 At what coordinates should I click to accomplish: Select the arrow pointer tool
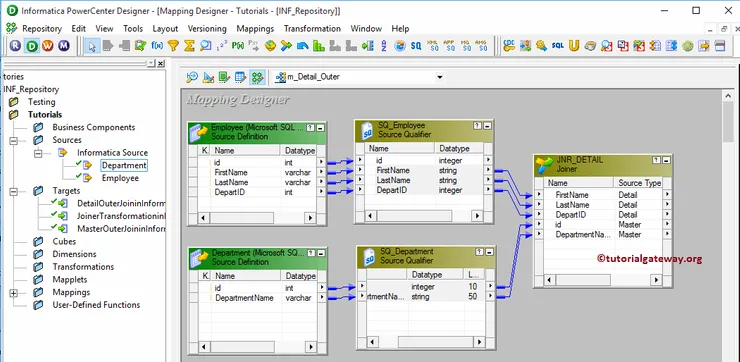pyautogui.click(x=92, y=46)
